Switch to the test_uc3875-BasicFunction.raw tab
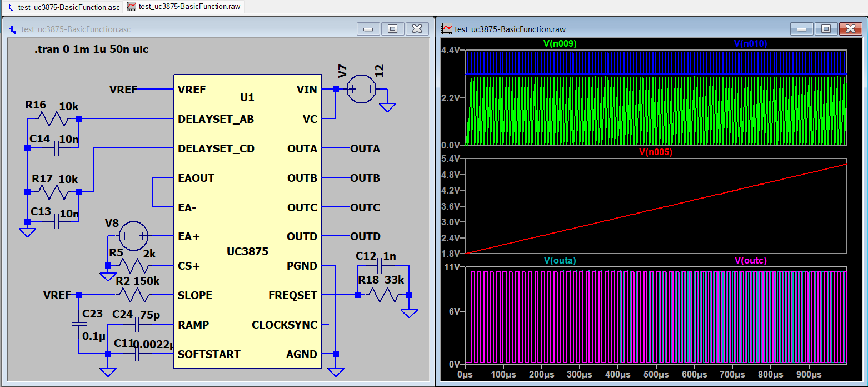The height and width of the screenshot is (387, 868). click(x=183, y=7)
